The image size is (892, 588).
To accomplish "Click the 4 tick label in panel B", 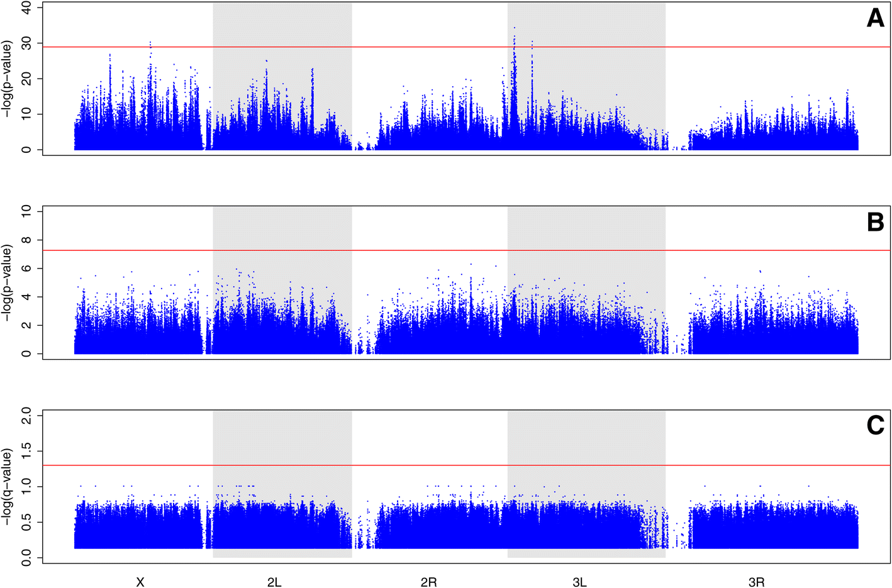I will tap(27, 297).
